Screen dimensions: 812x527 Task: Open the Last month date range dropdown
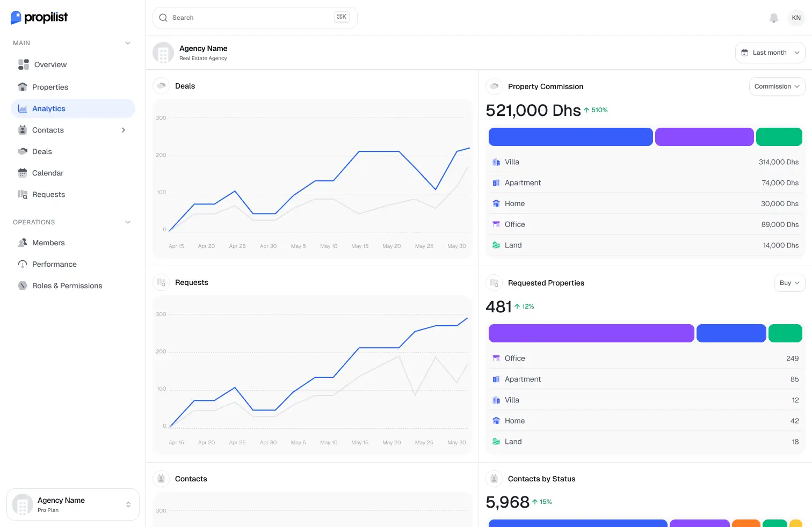[x=770, y=52]
